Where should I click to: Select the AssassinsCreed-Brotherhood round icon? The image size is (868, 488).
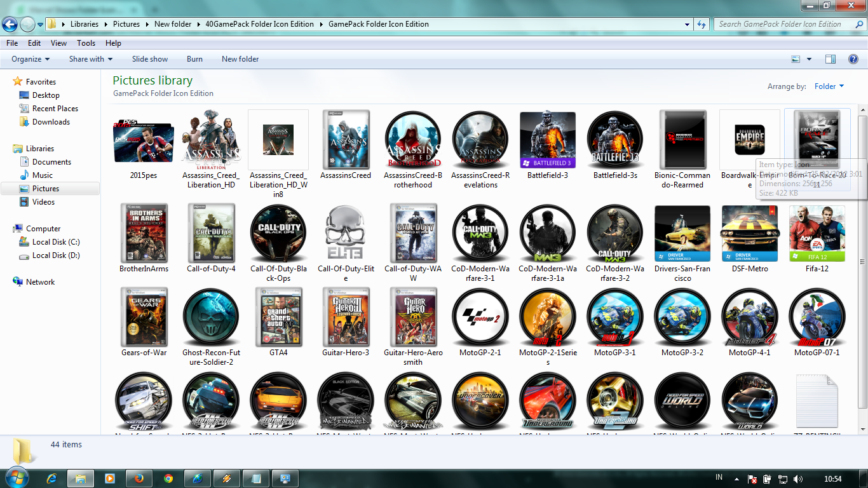(x=413, y=139)
